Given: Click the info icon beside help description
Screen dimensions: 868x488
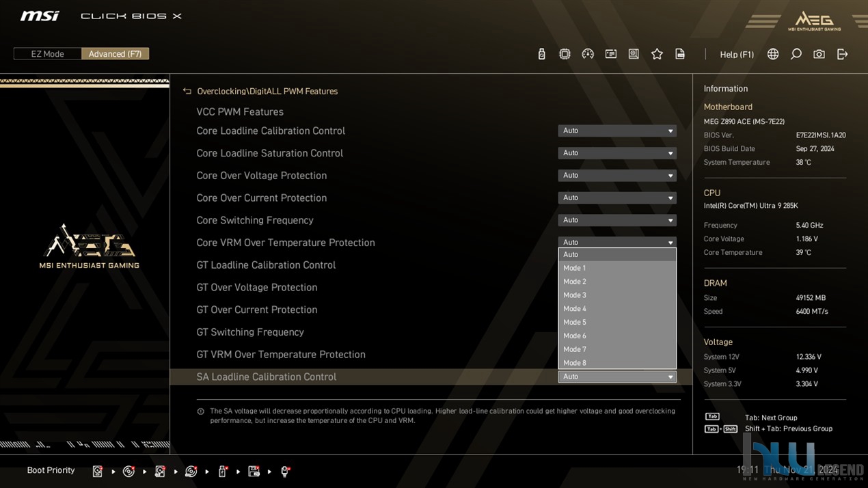Looking at the screenshot, I should click(x=200, y=411).
